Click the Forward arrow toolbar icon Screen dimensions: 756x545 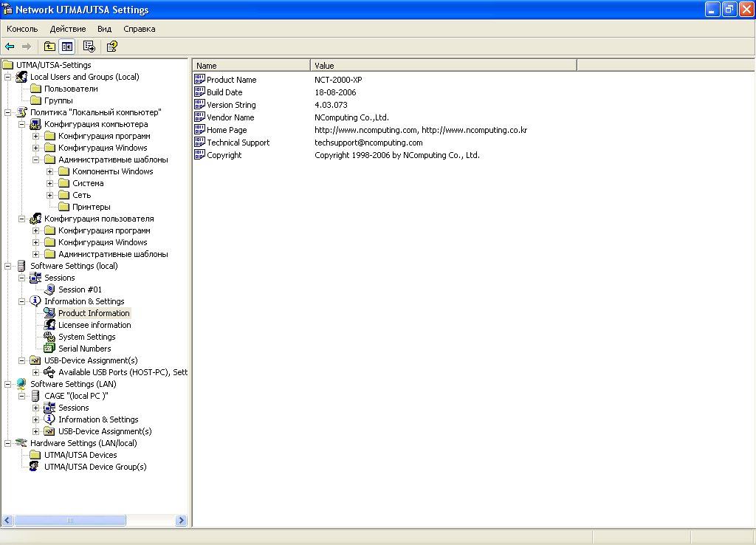coord(27,47)
